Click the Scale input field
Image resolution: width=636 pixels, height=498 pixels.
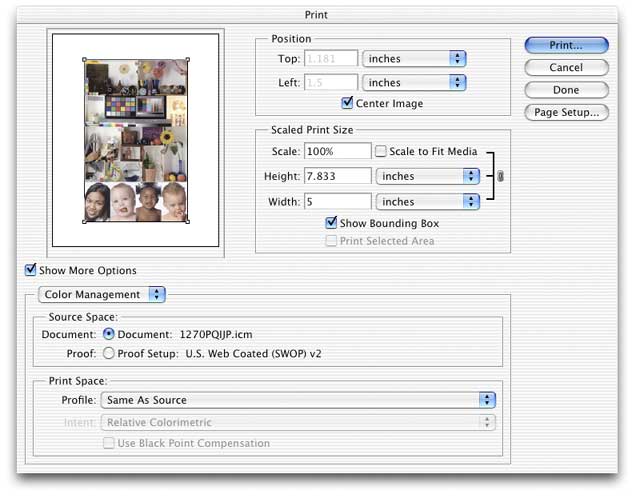[337, 151]
